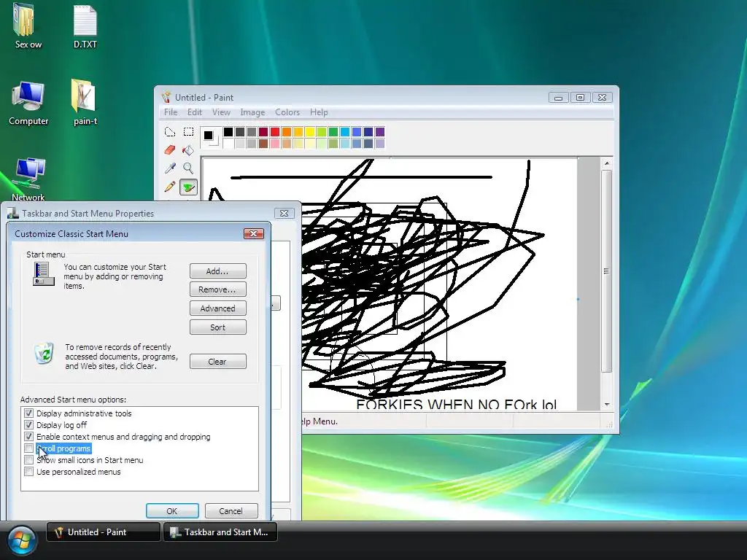Choose the Fill With Color bucket tool

click(189, 150)
